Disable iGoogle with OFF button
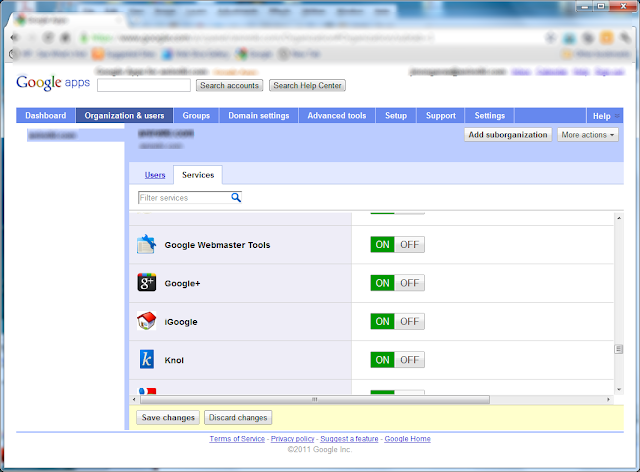Screen dimensions: 640x472 tap(409, 321)
